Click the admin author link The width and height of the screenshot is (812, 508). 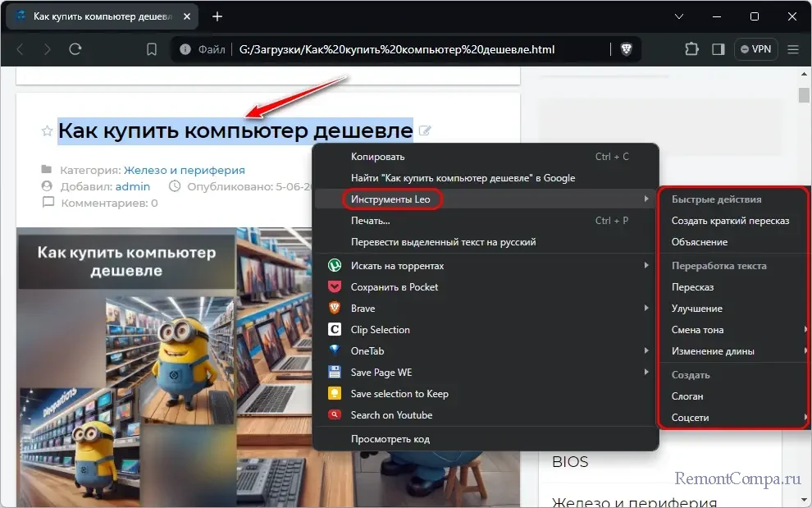click(x=132, y=186)
